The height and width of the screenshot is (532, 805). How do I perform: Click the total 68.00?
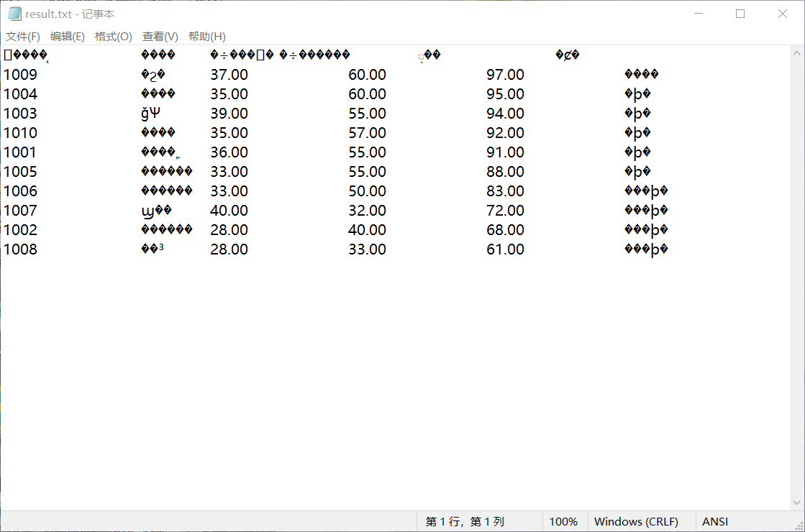coord(505,230)
